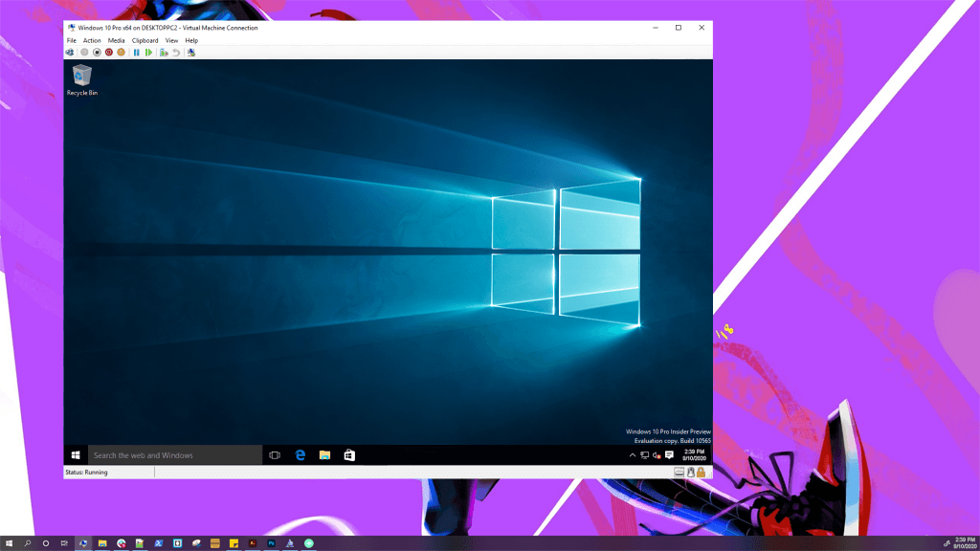
Task: Click the Enhanced Session toolbar icon
Action: (191, 53)
